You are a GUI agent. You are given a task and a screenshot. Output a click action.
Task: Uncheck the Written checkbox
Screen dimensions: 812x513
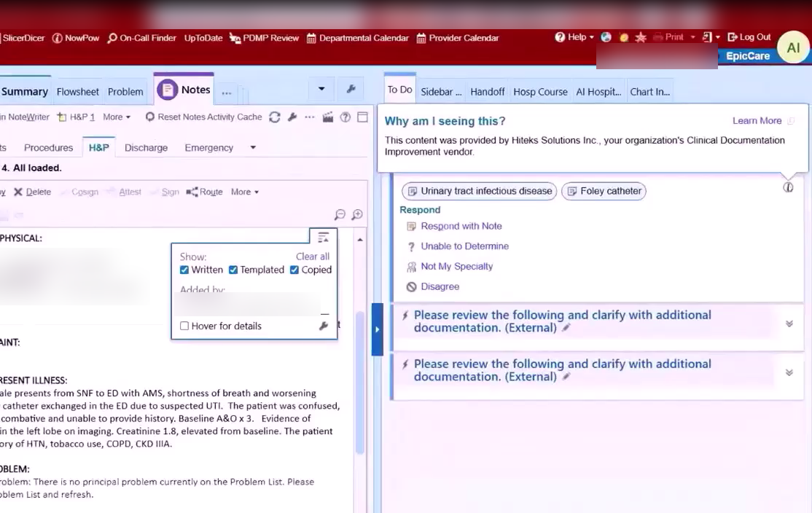click(x=184, y=270)
